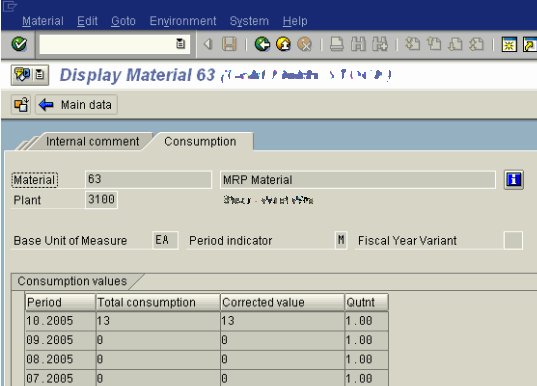Image resolution: width=537 pixels, height=386 pixels.
Task: Click the Main data button
Action: pos(76,105)
